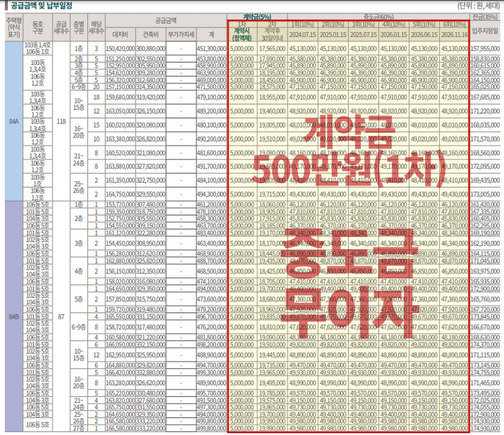Viewport: 504px width, 435px height.
Task: Click the '건축비' column header
Action: click(x=151, y=34)
